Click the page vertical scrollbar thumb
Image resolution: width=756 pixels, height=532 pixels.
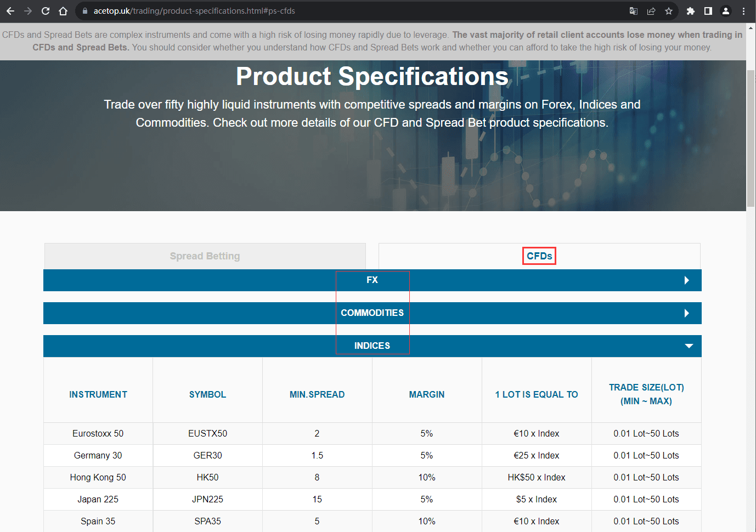click(x=751, y=139)
